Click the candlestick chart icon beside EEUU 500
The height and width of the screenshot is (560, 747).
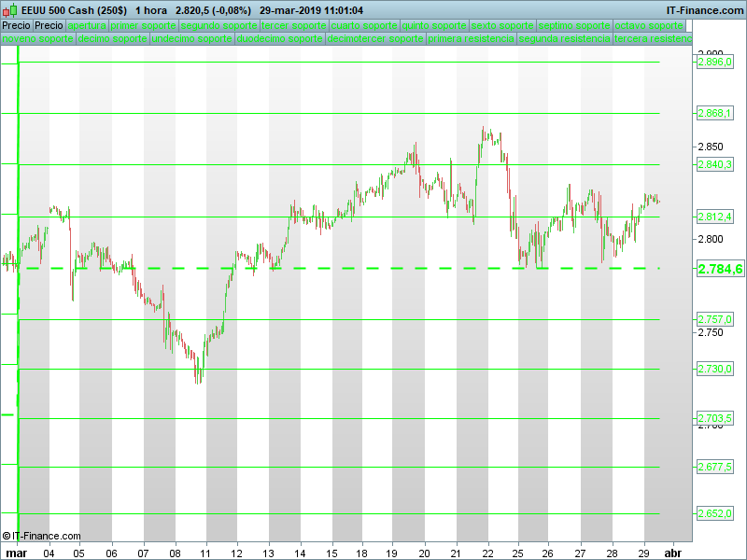[x=11, y=9]
